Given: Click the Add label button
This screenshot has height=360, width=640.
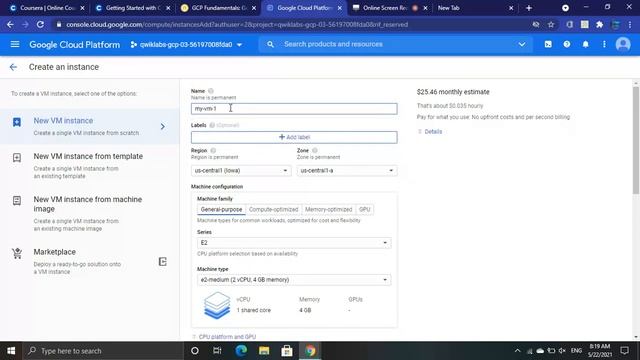Looking at the screenshot, I should (294, 137).
